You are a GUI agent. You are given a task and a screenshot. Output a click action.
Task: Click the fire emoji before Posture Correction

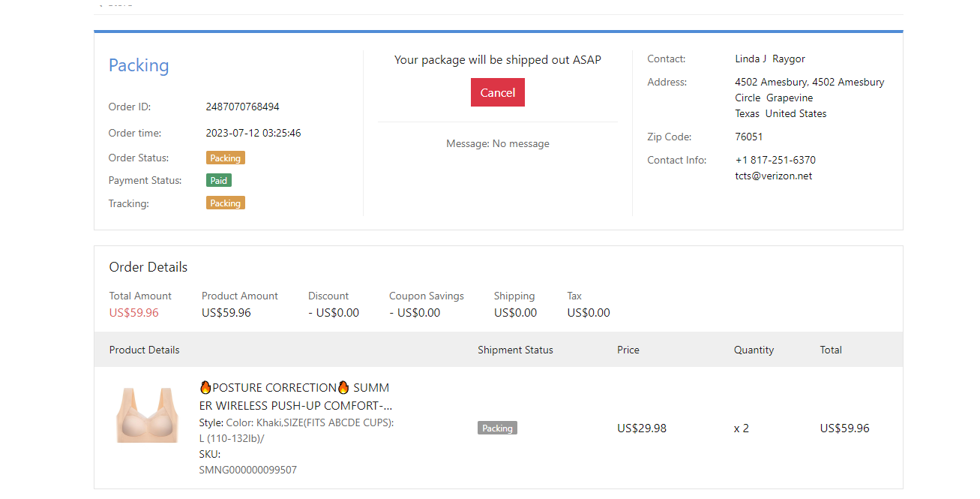click(205, 388)
